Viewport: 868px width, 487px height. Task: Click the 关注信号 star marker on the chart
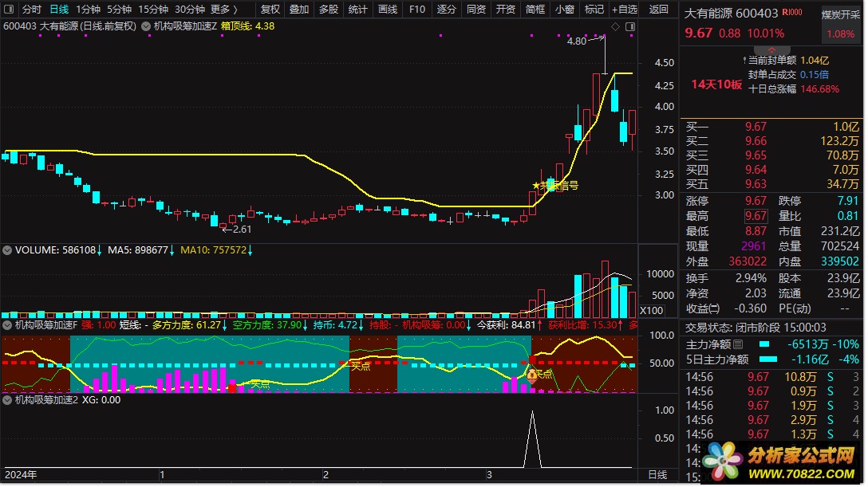pos(536,186)
